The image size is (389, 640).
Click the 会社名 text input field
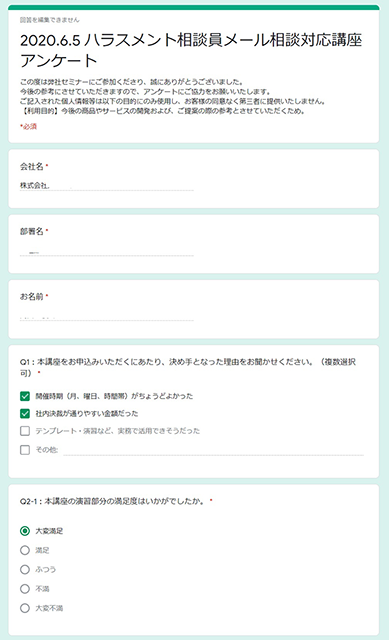[x=107, y=186]
